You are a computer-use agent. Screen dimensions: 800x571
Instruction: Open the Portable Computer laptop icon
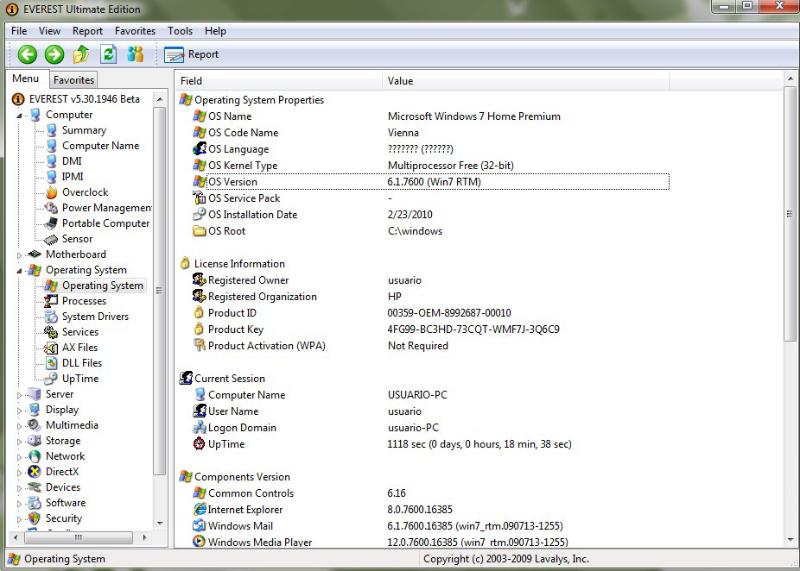[52, 224]
